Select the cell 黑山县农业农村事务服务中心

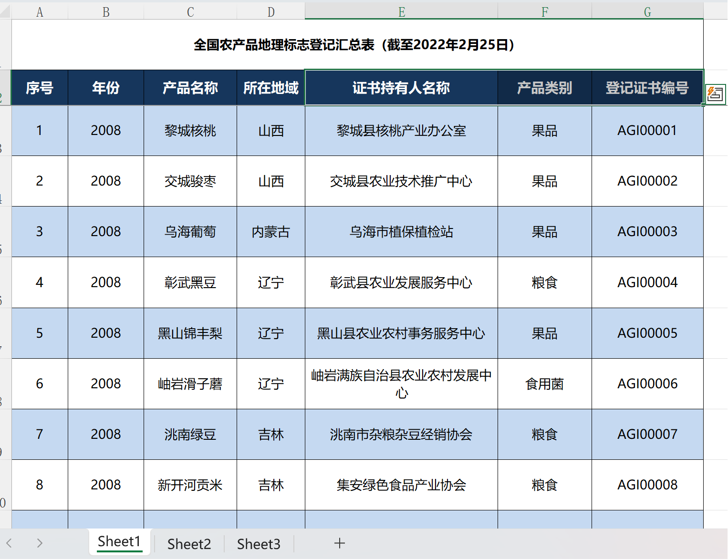402,333
